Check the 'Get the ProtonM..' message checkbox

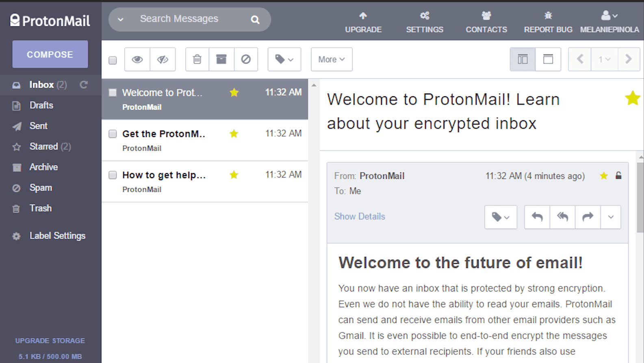point(113,134)
